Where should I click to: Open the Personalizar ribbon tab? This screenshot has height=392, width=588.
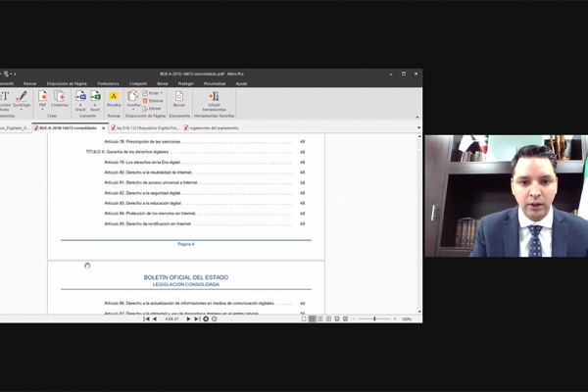click(215, 83)
